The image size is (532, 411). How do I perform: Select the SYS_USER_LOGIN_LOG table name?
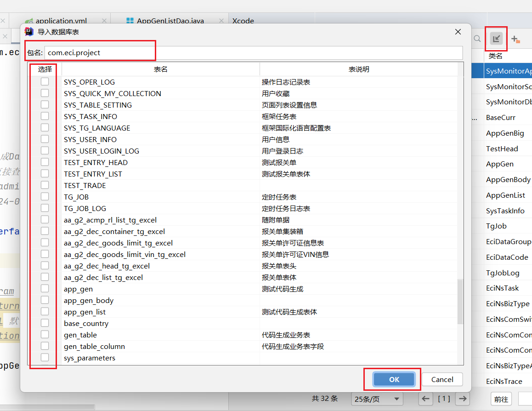pyautogui.click(x=102, y=151)
